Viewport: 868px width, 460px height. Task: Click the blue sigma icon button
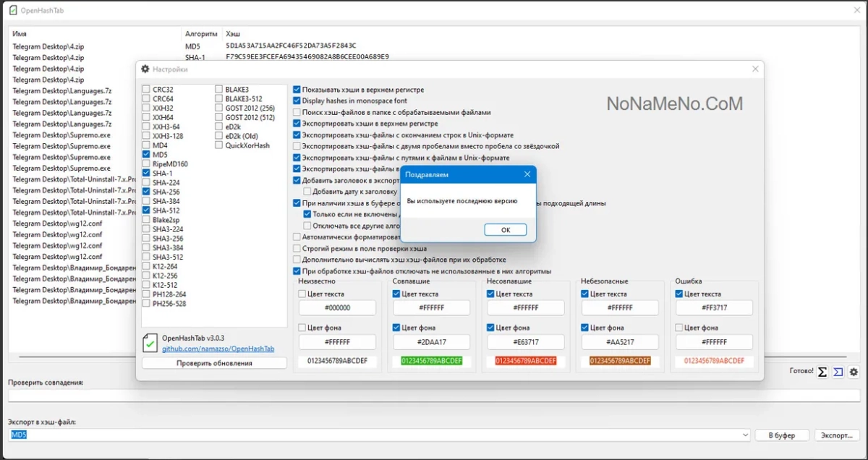838,372
